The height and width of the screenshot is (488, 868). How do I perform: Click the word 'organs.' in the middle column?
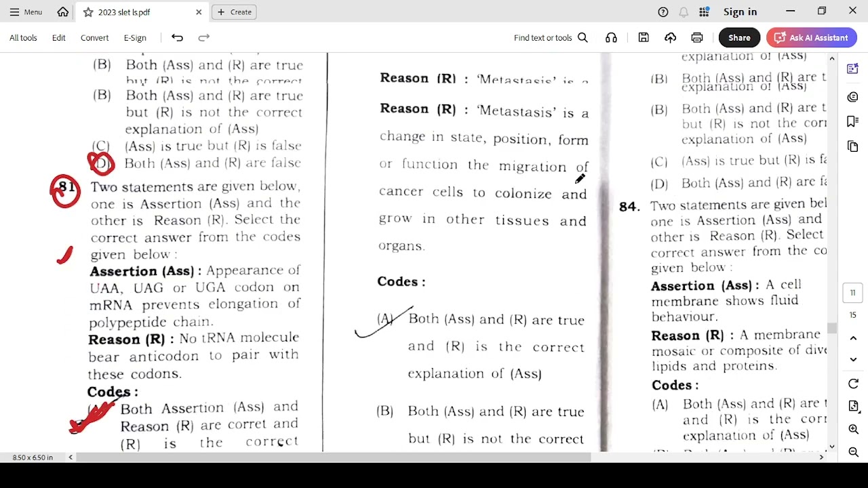(x=401, y=246)
